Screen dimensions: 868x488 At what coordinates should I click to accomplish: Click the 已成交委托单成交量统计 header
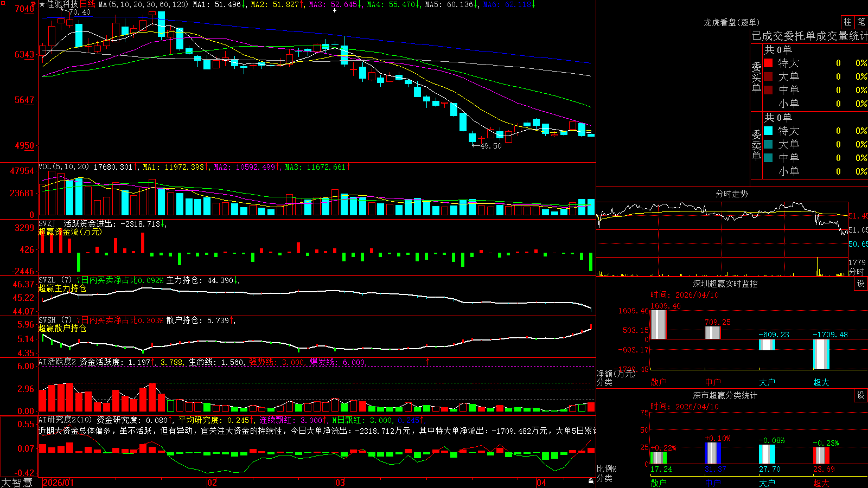[809, 36]
